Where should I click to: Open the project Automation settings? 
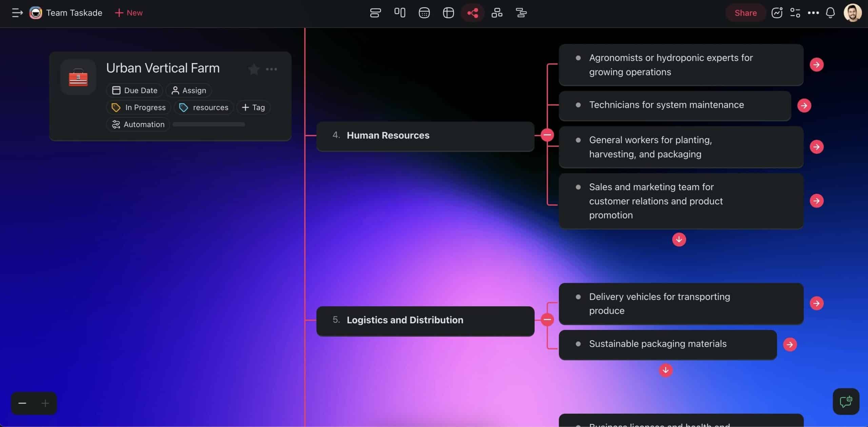(138, 124)
